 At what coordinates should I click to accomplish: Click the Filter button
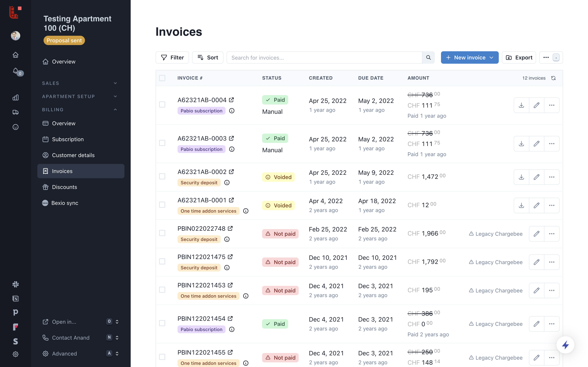click(172, 57)
